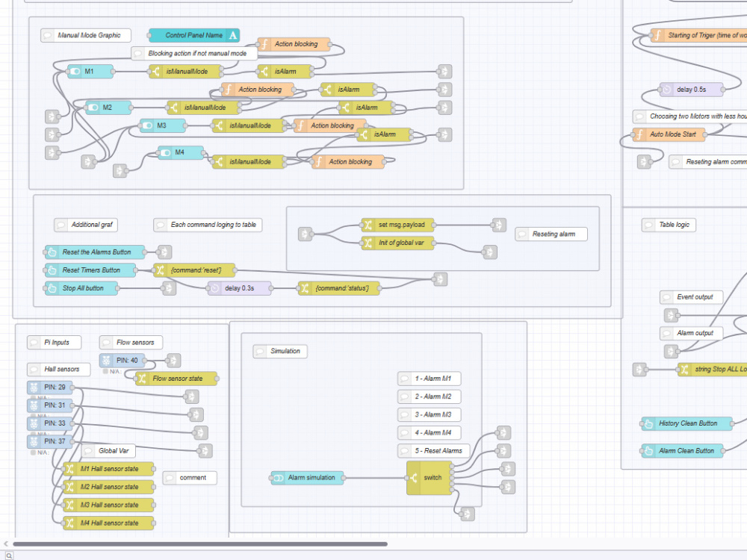Screen dimensions: 747x560
Task: Select the Additional graf comment
Action: (86, 225)
